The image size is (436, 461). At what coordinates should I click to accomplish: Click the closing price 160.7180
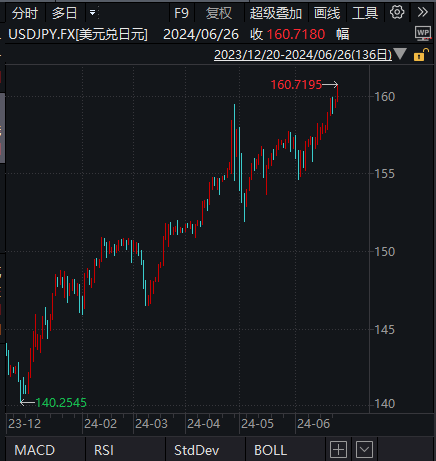[x=296, y=34]
